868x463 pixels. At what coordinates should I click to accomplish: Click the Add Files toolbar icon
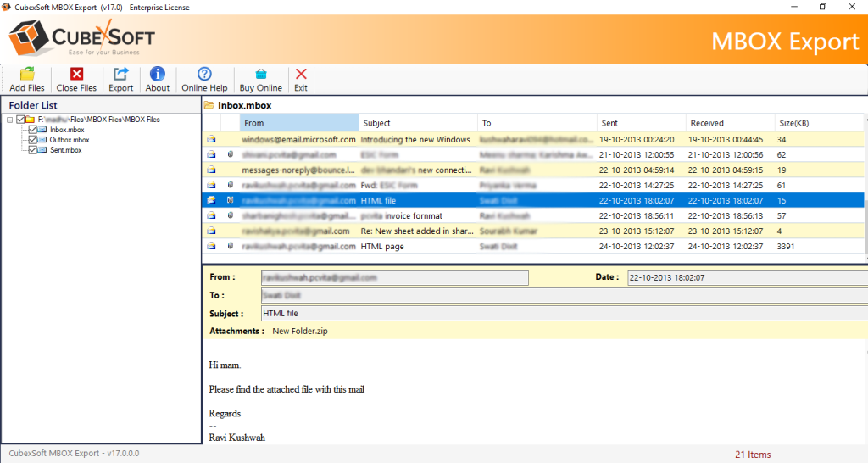tap(27, 75)
